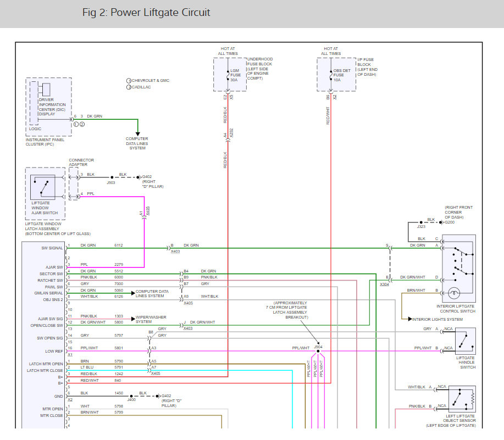Open the X202 connector label on RED/BLK wire
This screenshot has height=440, width=504.
(x=231, y=133)
